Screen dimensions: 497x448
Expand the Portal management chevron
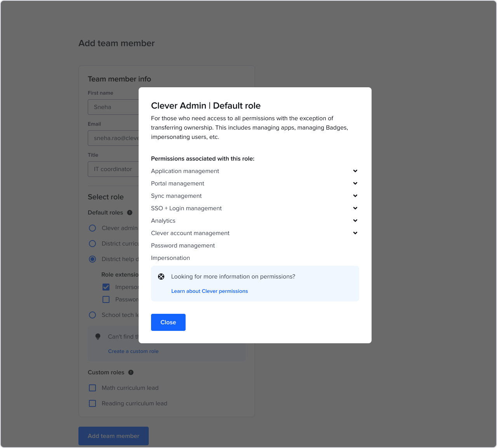pyautogui.click(x=355, y=183)
